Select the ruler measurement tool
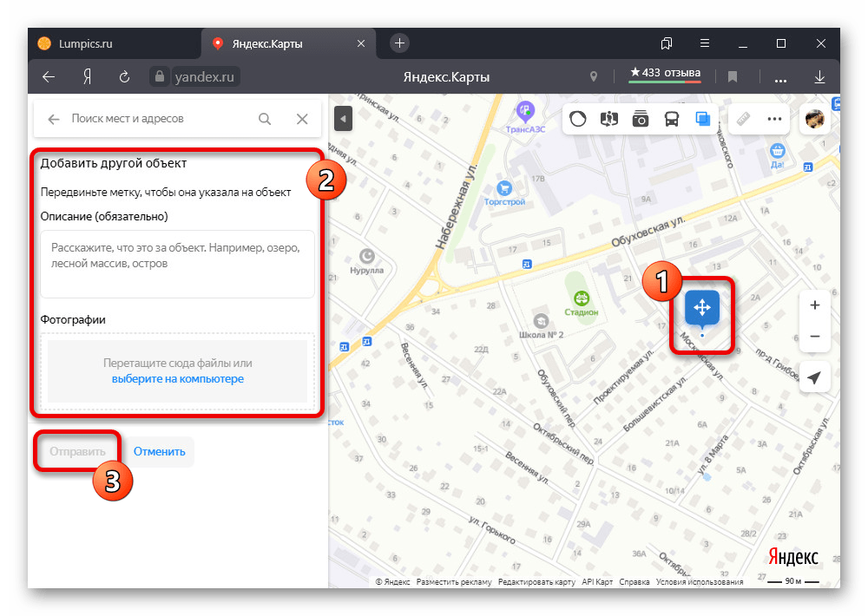 (x=744, y=119)
